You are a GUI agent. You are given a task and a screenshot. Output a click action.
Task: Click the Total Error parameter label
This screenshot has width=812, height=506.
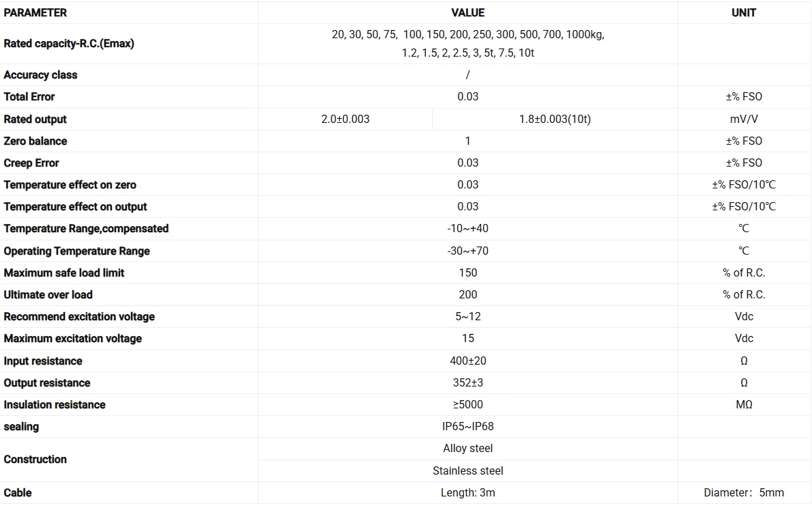29,97
